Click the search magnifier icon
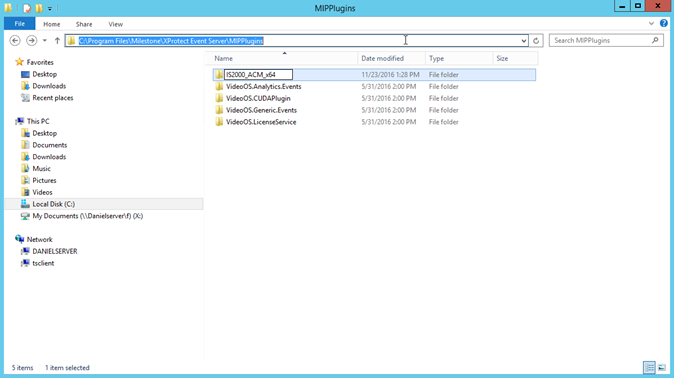 point(655,40)
